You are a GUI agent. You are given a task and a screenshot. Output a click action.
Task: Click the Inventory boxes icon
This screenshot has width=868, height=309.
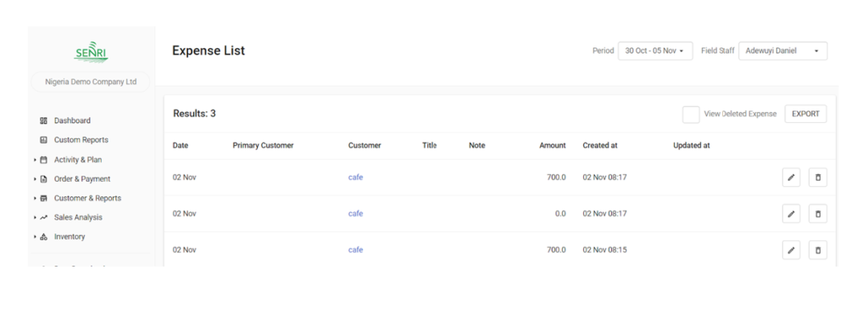tap(44, 237)
